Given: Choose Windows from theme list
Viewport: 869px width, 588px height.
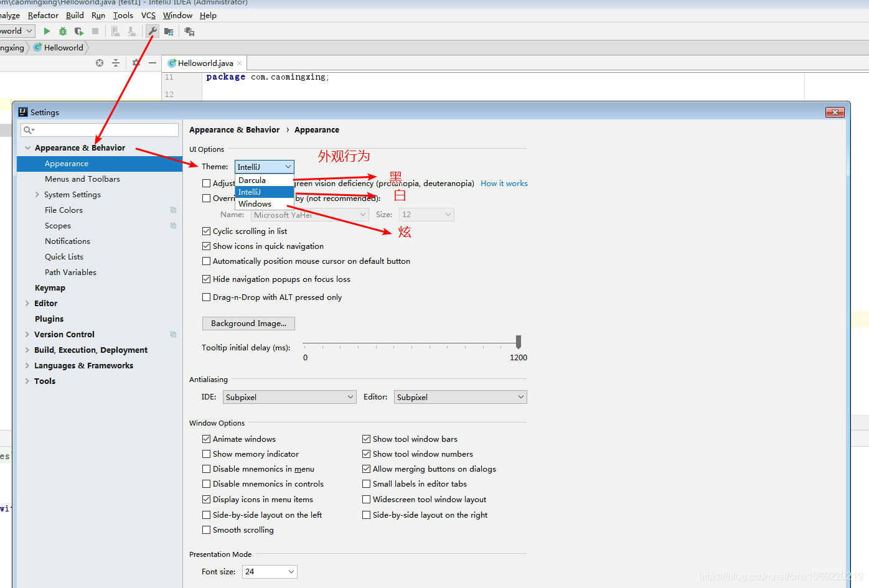Looking at the screenshot, I should [x=264, y=204].
